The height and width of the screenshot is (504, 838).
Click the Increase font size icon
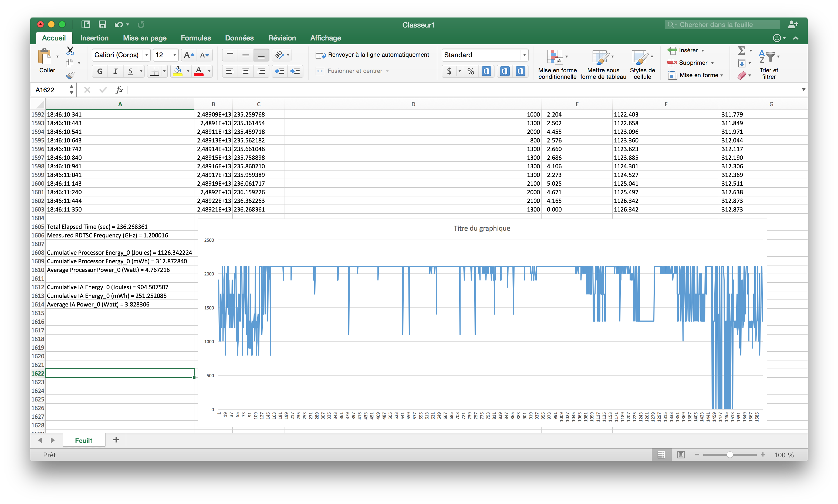189,55
